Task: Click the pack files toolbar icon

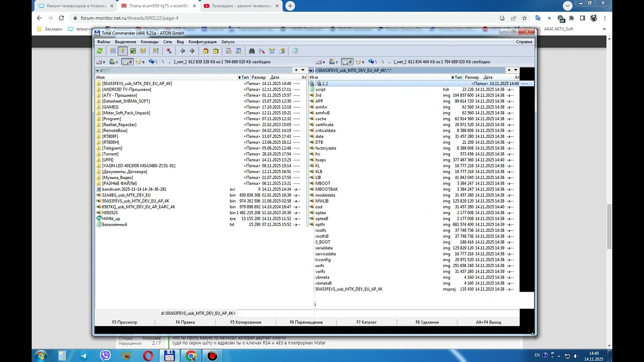Action: [205, 51]
